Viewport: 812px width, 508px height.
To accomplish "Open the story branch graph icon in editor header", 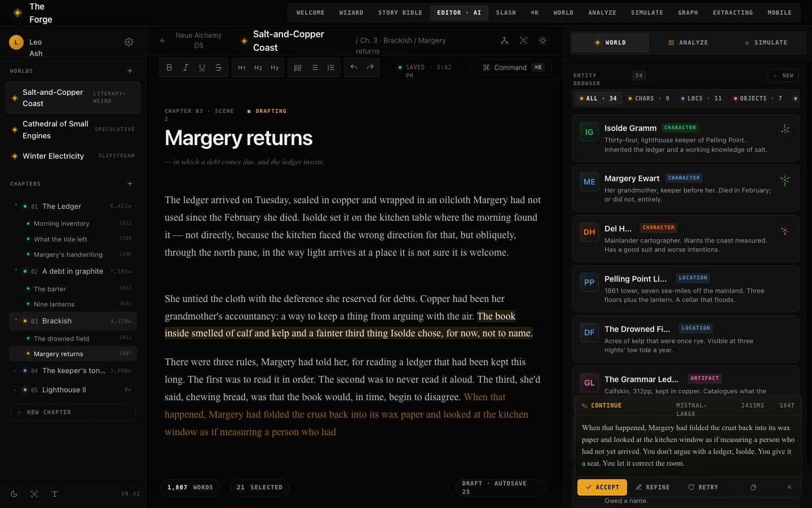I will [505, 40].
